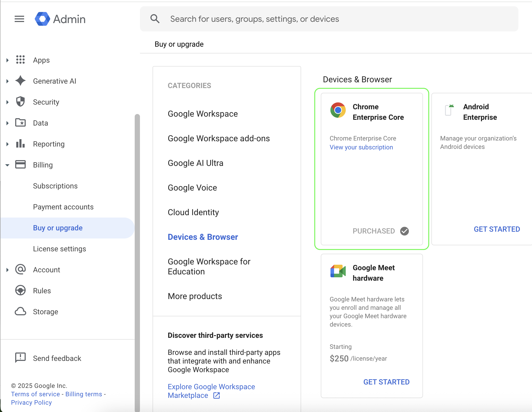The height and width of the screenshot is (412, 532).
Task: Click the Buy or upgrade page heading
Action: [179, 44]
